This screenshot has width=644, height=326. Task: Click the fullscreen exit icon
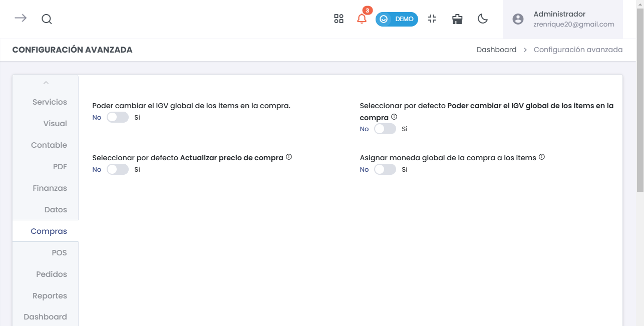(x=432, y=19)
